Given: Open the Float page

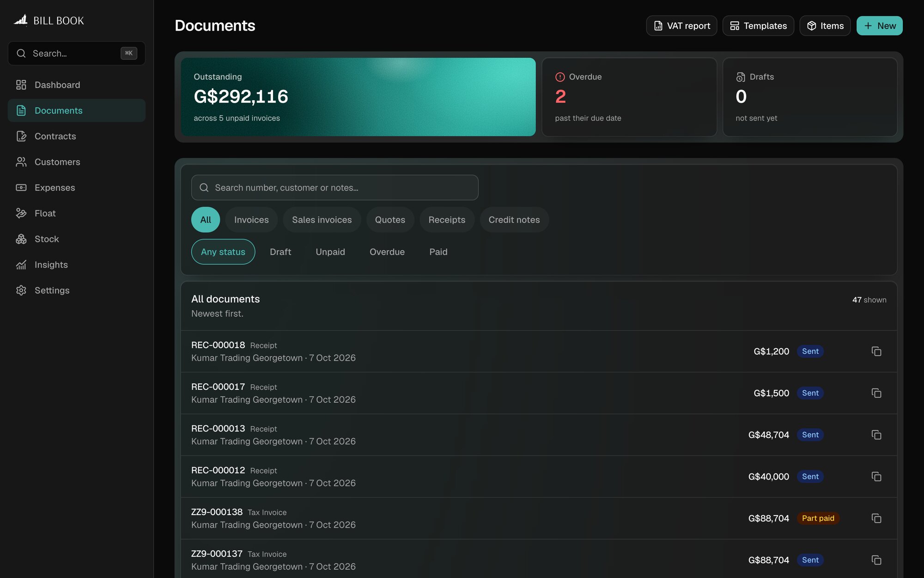Looking at the screenshot, I should pyautogui.click(x=77, y=213).
